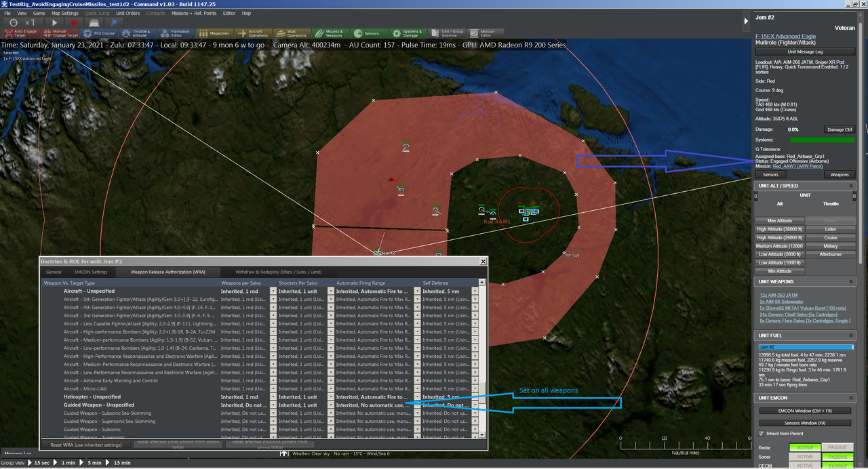
Task: Open the Game menu
Action: click(39, 13)
